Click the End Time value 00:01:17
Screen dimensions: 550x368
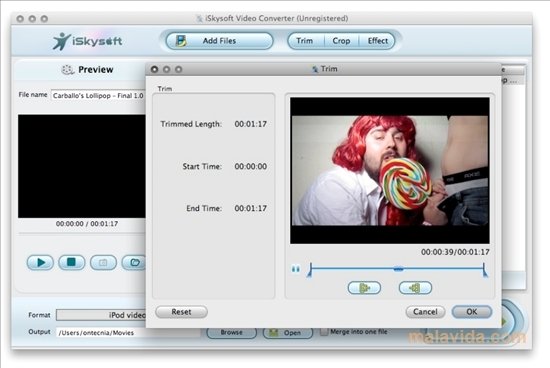pos(250,208)
